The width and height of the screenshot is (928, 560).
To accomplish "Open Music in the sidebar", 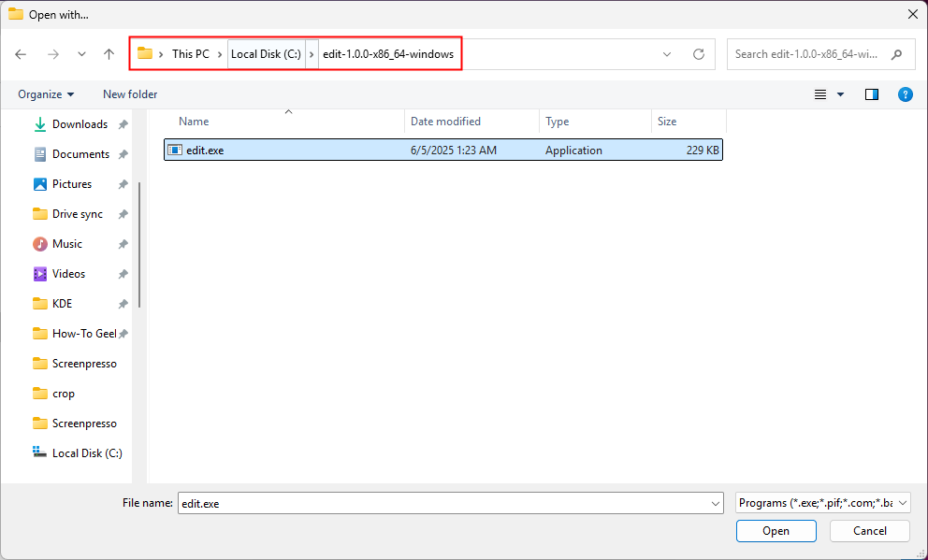I will tap(66, 244).
